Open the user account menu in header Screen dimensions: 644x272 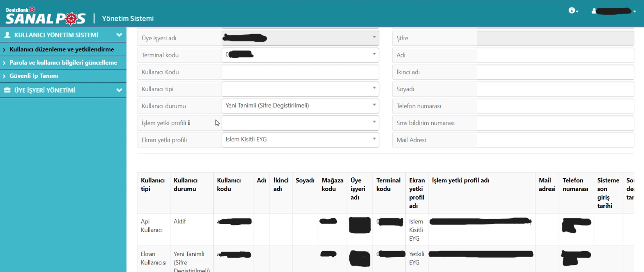point(613,11)
